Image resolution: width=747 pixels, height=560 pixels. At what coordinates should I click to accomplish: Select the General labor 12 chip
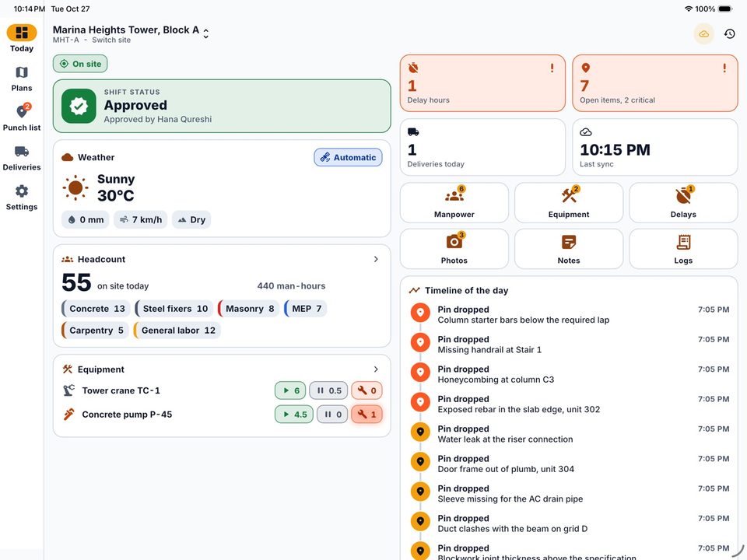[177, 331]
